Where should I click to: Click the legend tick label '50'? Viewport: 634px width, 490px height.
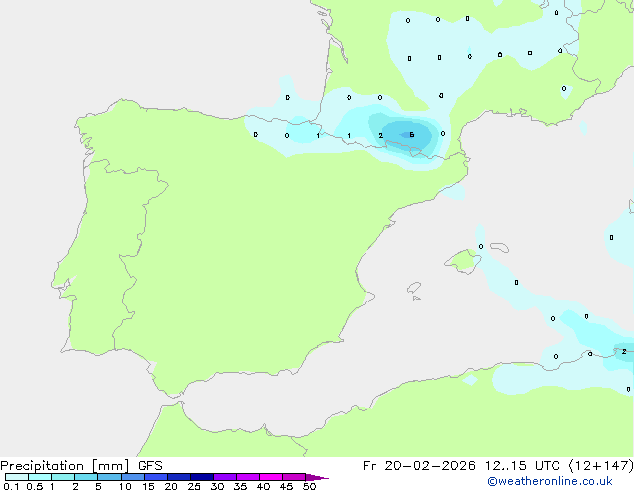[309, 486]
